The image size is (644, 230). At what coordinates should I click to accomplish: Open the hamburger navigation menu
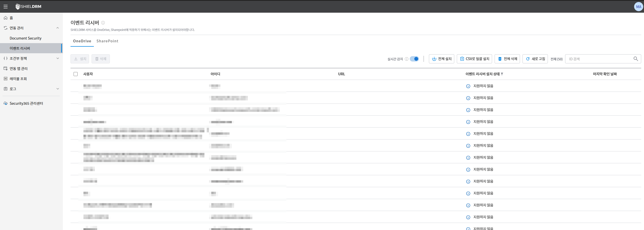6,7
